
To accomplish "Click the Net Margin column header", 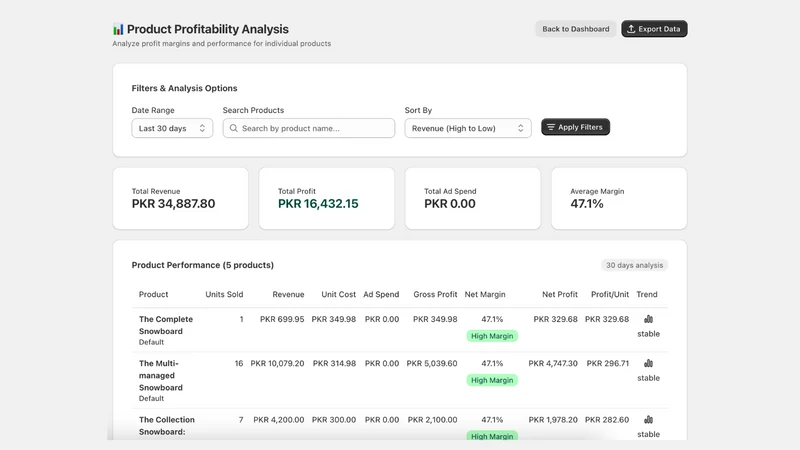I will (485, 294).
